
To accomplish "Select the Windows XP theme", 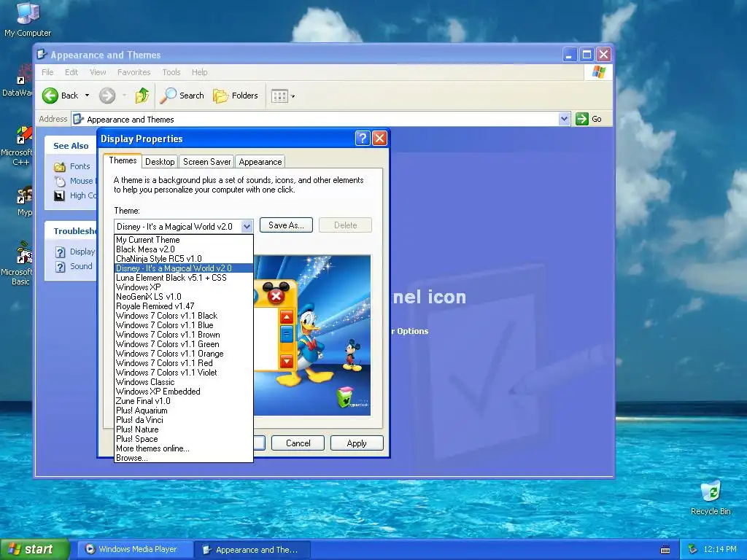I will click(x=184, y=287).
